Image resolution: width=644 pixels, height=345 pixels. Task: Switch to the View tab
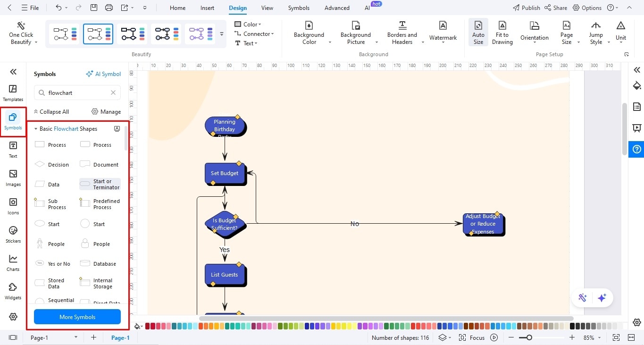pyautogui.click(x=267, y=8)
